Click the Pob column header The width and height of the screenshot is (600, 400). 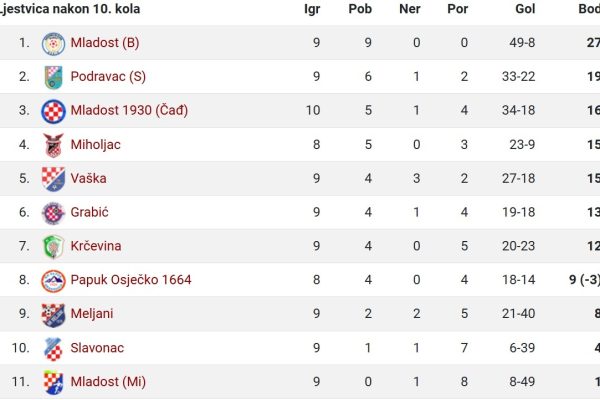[360, 9]
